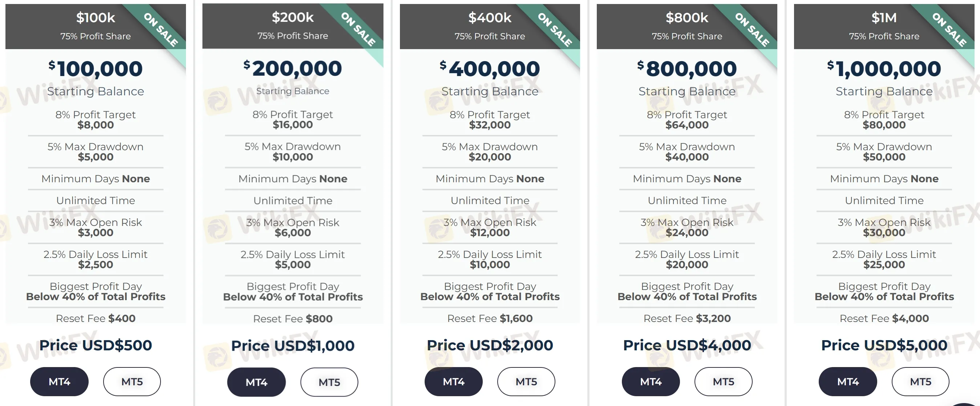
Task: Select MT4 on the $800k card
Action: pos(651,382)
